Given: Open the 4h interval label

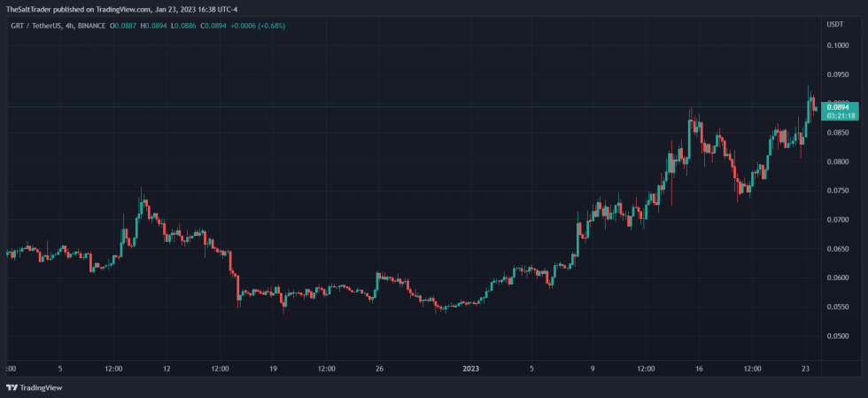Looking at the screenshot, I should (71, 26).
